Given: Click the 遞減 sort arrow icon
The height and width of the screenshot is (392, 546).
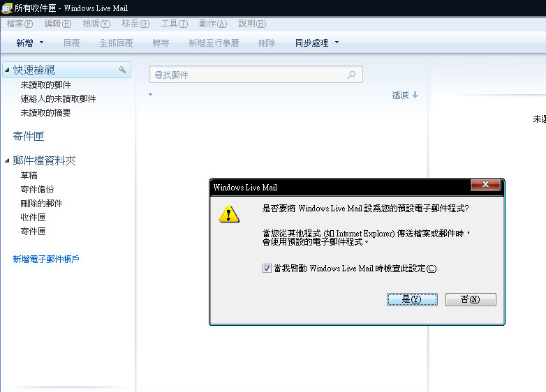Looking at the screenshot, I should tap(415, 95).
